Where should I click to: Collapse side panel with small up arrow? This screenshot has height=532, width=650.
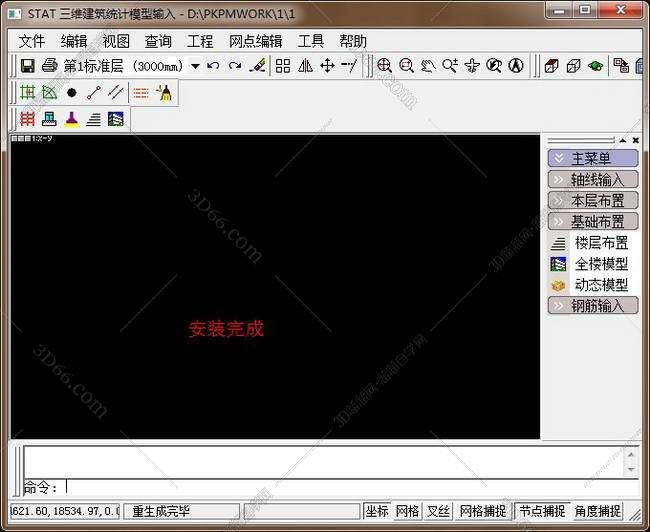pos(623,141)
